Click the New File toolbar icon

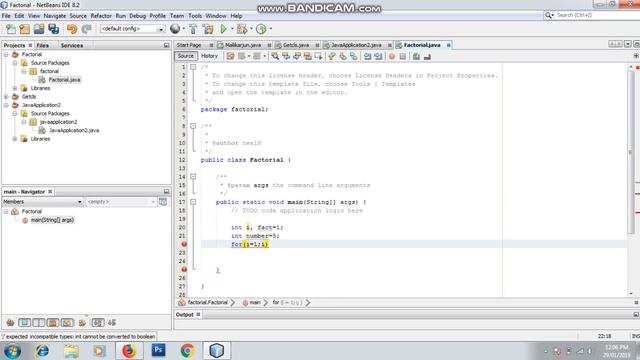(x=11, y=29)
